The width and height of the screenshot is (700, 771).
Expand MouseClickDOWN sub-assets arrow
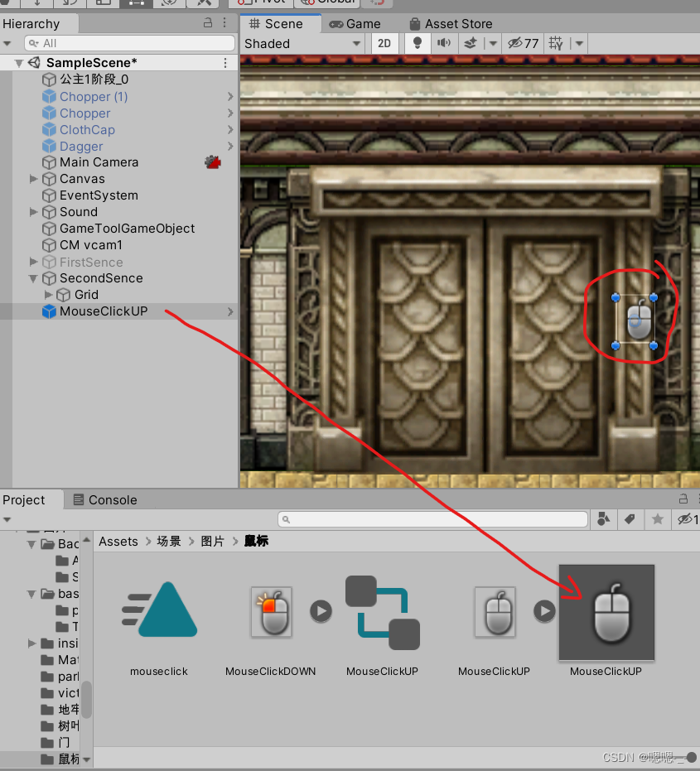[x=321, y=611]
